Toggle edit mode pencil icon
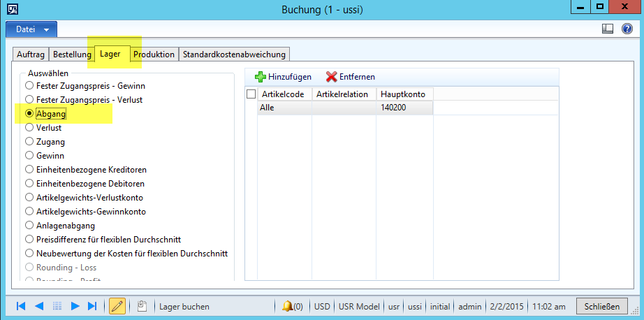 pos(117,306)
